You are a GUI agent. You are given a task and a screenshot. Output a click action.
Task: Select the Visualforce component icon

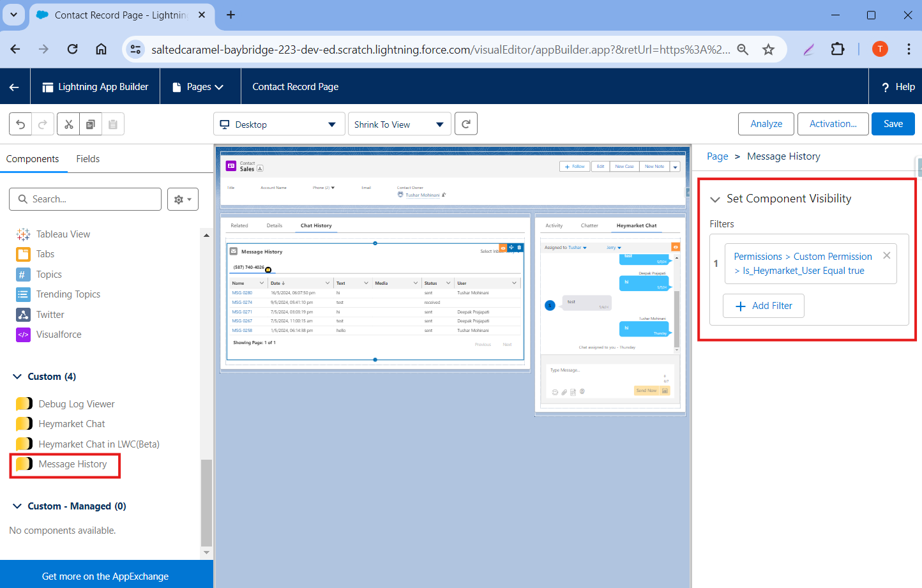click(x=23, y=335)
